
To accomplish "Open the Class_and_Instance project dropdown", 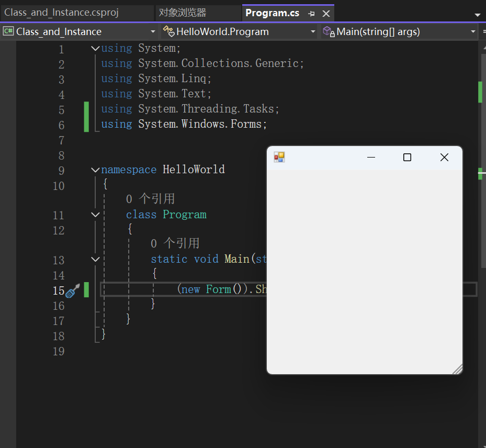I will [x=153, y=31].
